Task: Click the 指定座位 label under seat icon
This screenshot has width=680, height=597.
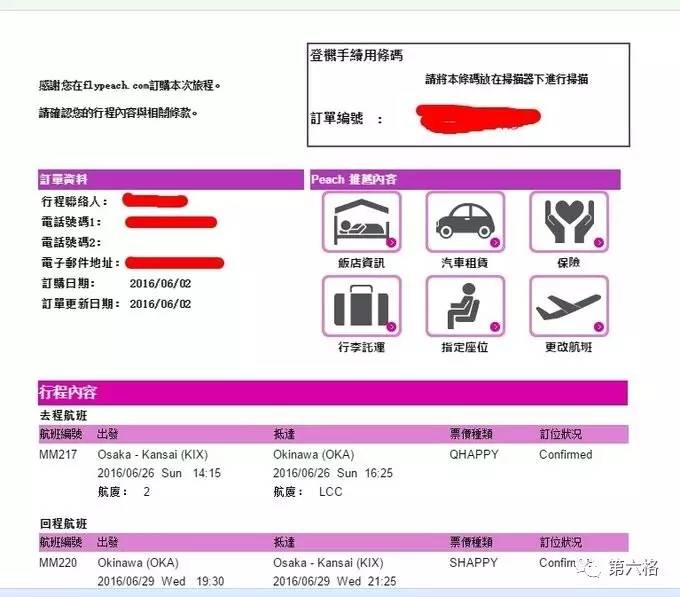Action: click(464, 347)
